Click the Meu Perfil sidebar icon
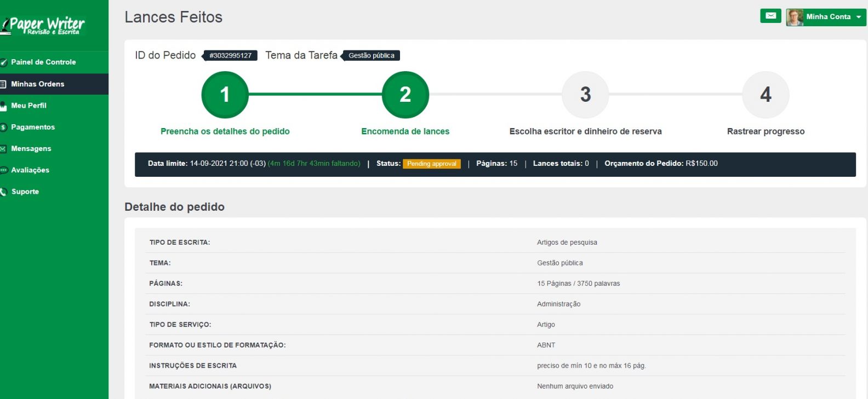The height and width of the screenshot is (399, 868). pyautogui.click(x=3, y=106)
